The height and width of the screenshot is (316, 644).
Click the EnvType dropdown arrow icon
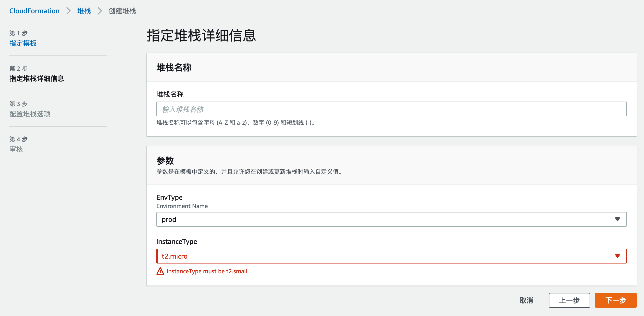(x=617, y=219)
